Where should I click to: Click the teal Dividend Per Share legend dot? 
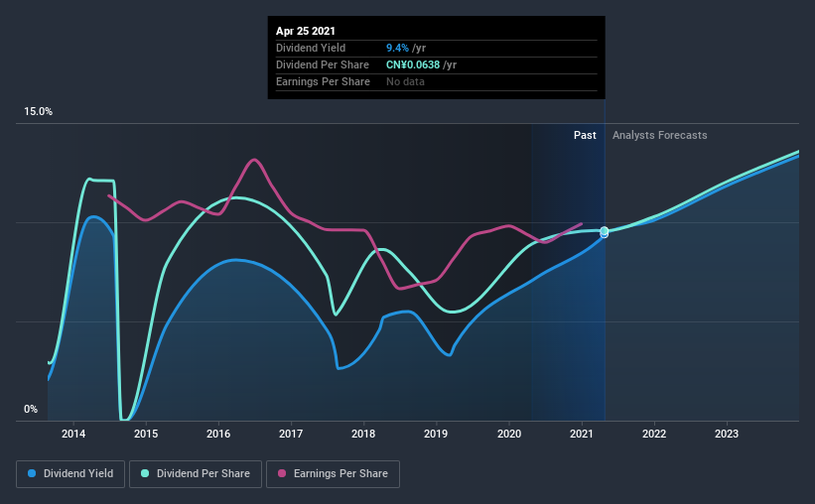tap(145, 473)
